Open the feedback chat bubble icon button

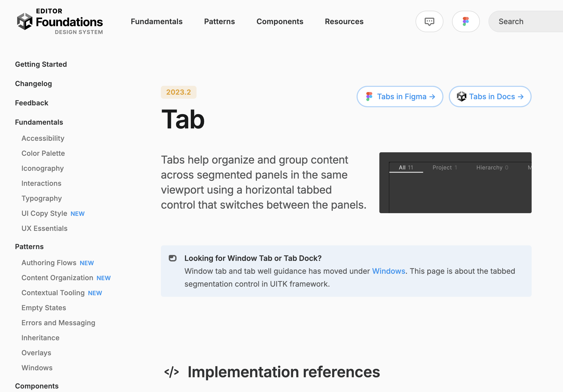(x=429, y=21)
